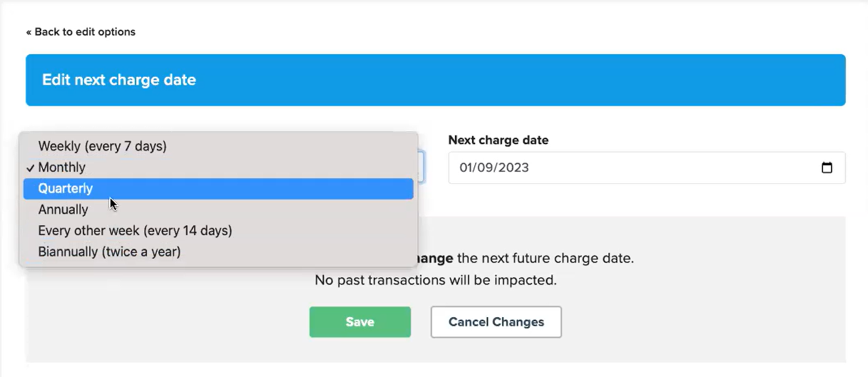The image size is (868, 377).
Task: Select Biannually (twice a year)
Action: (109, 252)
